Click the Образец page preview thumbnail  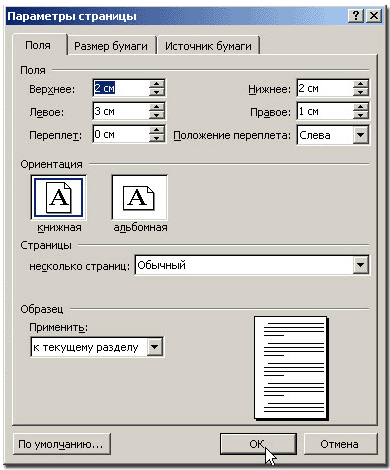291,368
